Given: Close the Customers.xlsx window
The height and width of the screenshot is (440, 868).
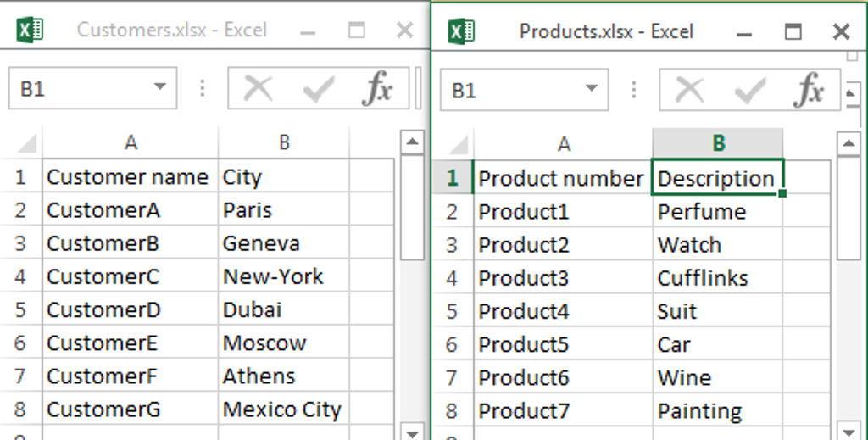Looking at the screenshot, I should coord(404,31).
